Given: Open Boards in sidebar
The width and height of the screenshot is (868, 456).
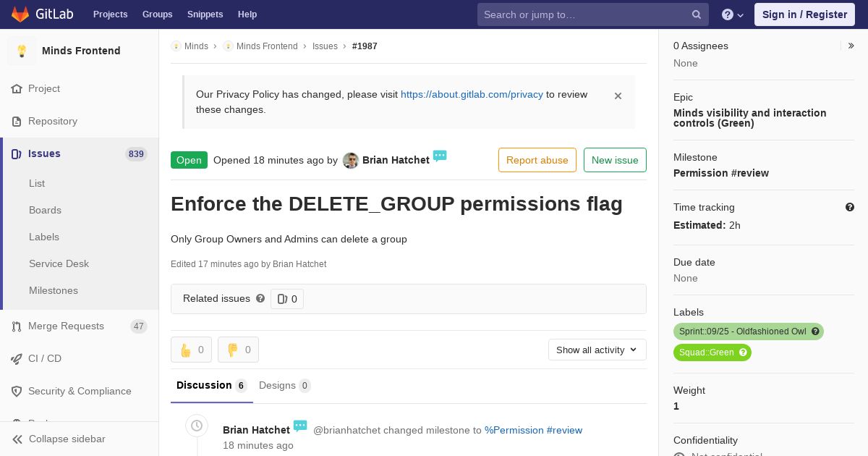Looking at the screenshot, I should coord(45,210).
